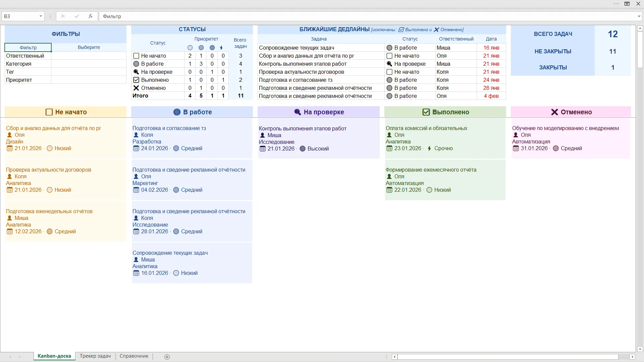
Task: Open Формирование ежемесячного отчёта card title
Action: 431,170
